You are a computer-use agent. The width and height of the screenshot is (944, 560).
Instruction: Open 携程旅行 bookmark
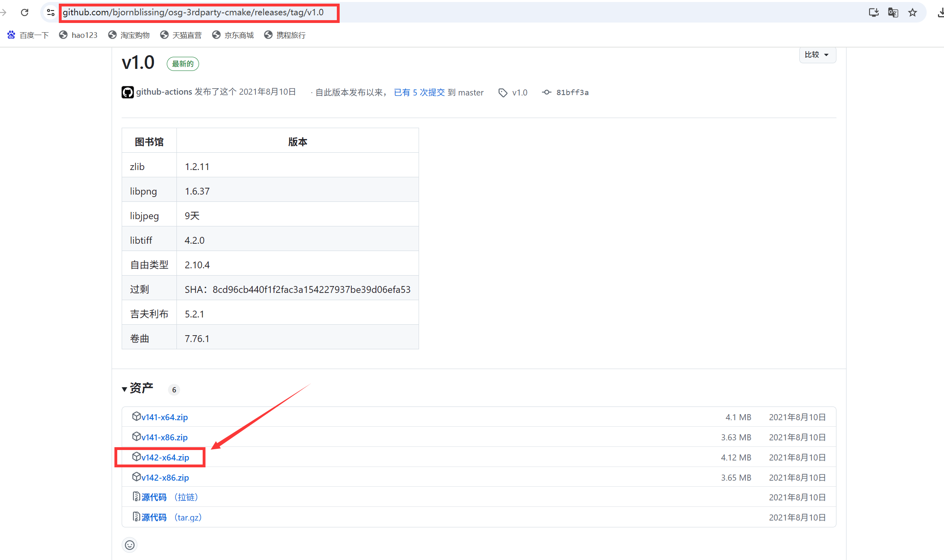click(285, 35)
